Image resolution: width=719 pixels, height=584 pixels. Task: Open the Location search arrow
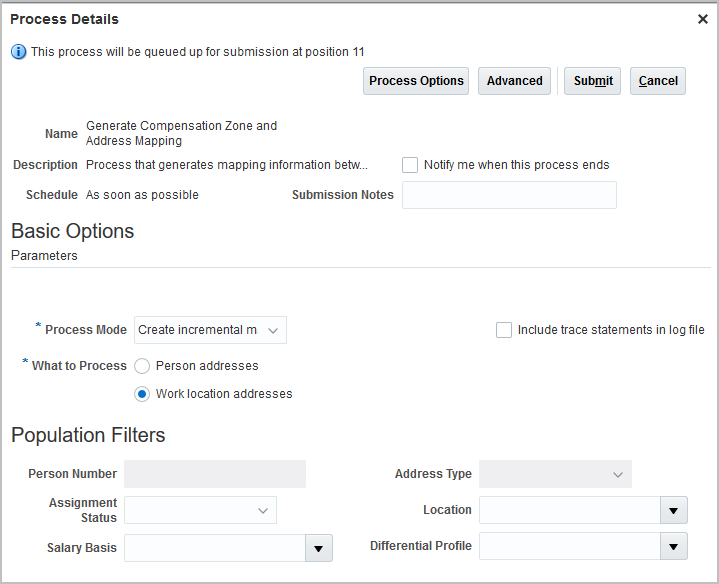click(x=674, y=511)
